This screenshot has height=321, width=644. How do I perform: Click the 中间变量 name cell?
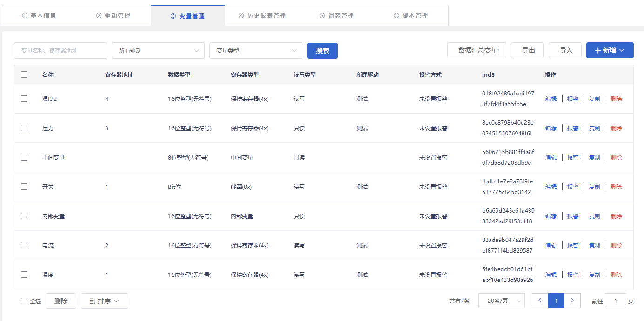pos(54,158)
